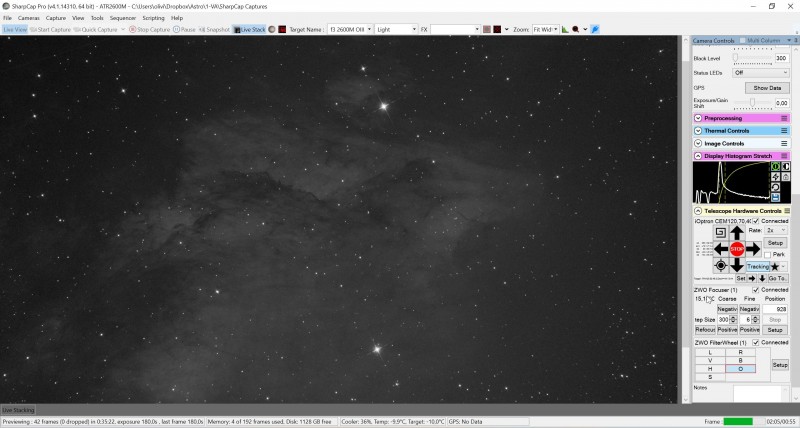
Task: Select the H filter in the filter wheel
Action: click(x=710, y=369)
